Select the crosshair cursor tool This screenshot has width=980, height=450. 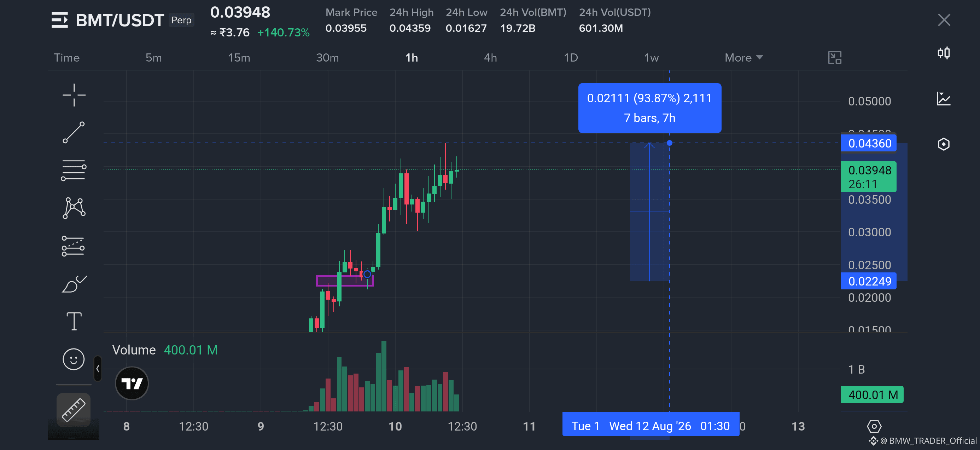[x=74, y=95]
